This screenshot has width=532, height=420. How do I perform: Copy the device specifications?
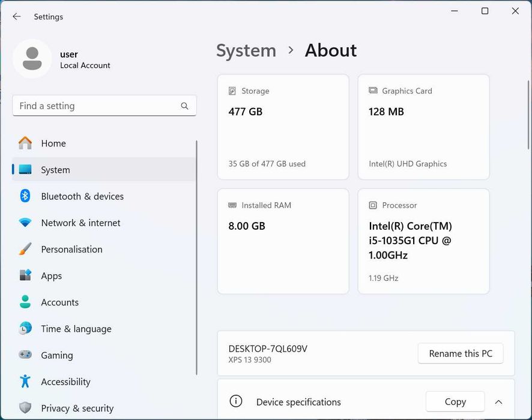455,401
